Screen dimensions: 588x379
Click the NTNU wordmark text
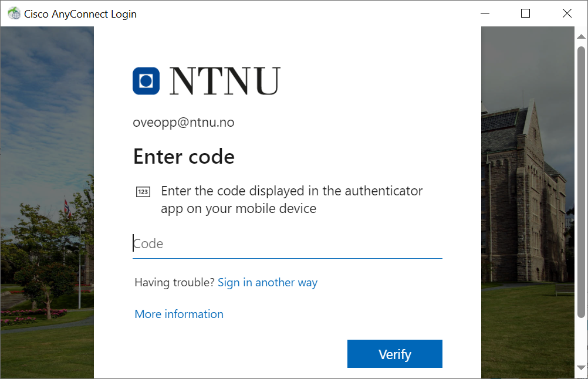(225, 80)
